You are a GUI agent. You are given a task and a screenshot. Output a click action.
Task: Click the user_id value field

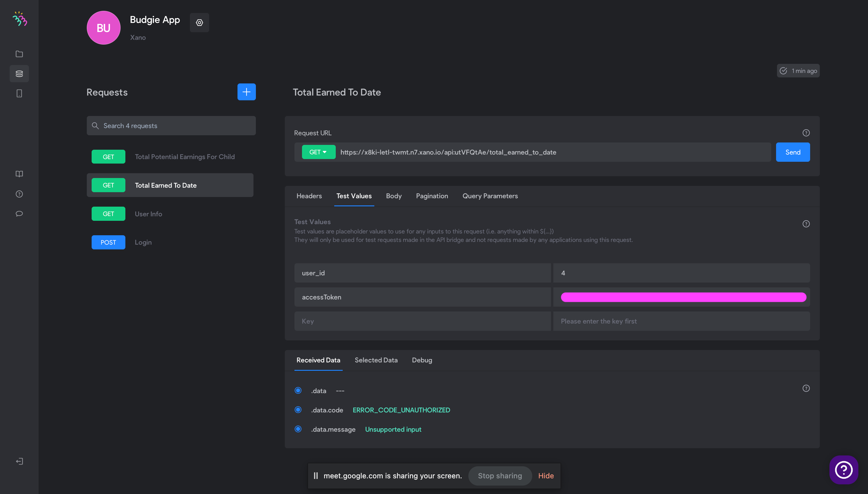(681, 273)
